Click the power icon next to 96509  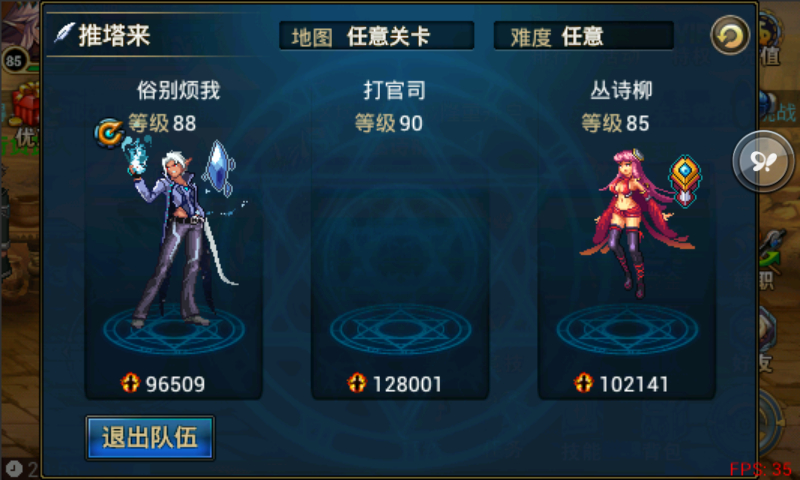(x=130, y=383)
